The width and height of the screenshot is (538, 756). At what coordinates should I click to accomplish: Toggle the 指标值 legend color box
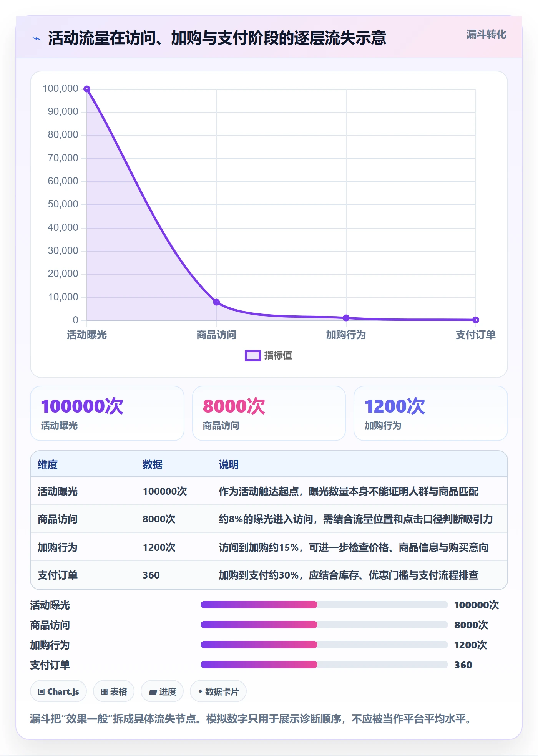pos(252,356)
